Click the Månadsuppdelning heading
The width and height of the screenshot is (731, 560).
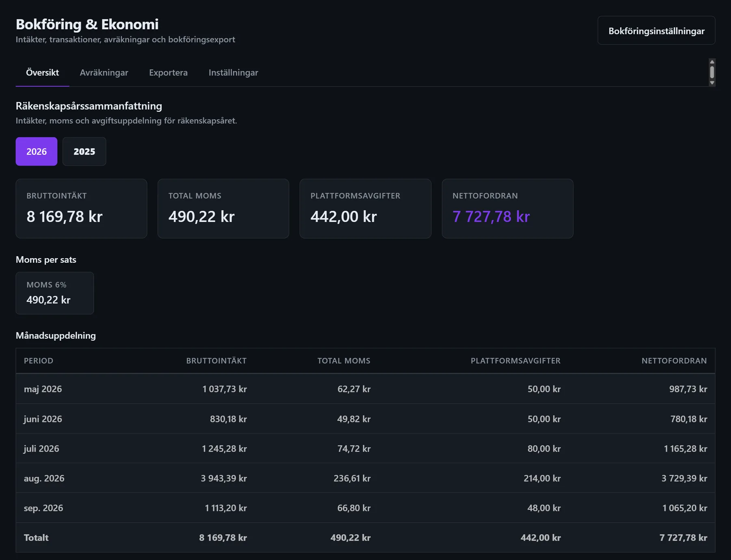[56, 335]
